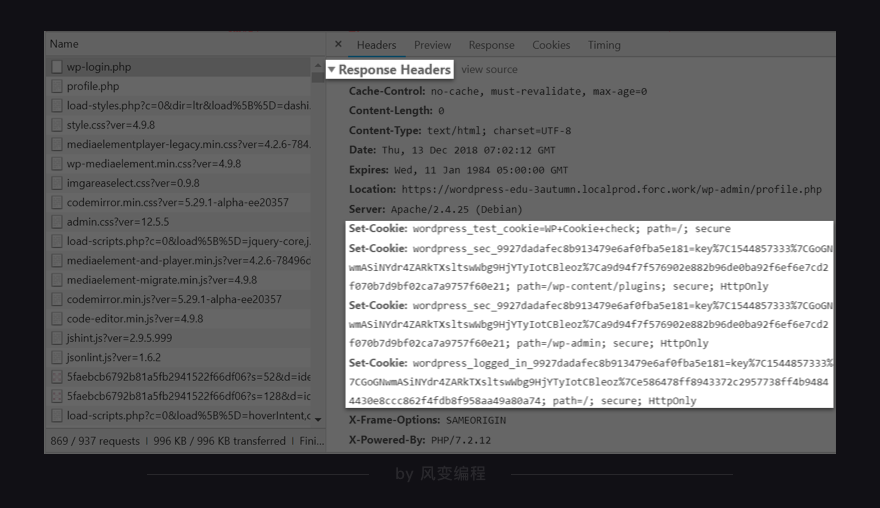Click the file icon beside code-editor.min.js

(57, 319)
